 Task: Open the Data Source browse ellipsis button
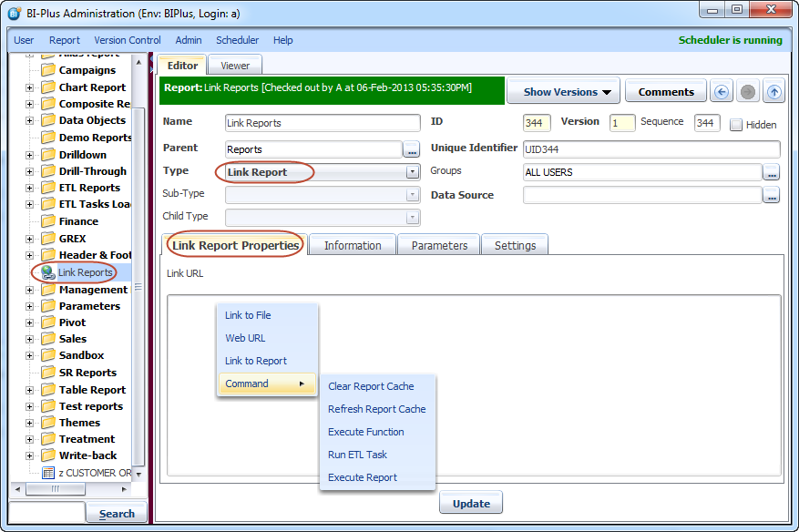tap(771, 195)
